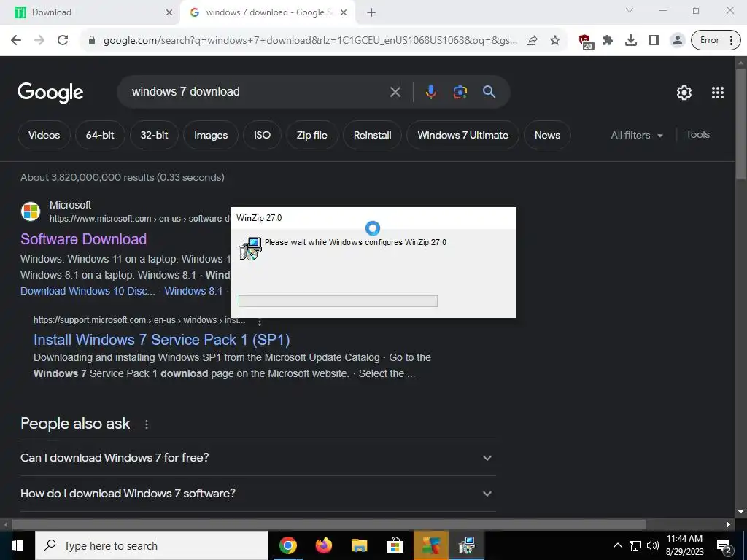Open the tab search chevron
This screenshot has width=747, height=560.
pyautogui.click(x=629, y=10)
